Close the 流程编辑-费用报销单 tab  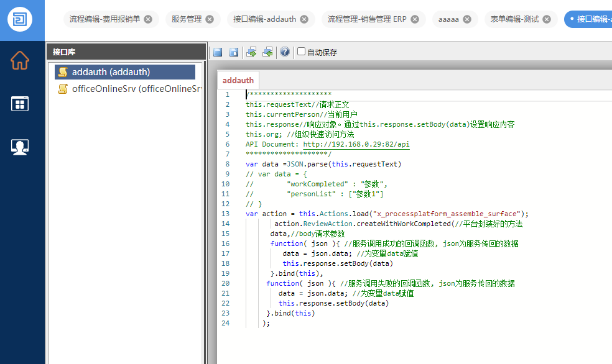point(148,19)
